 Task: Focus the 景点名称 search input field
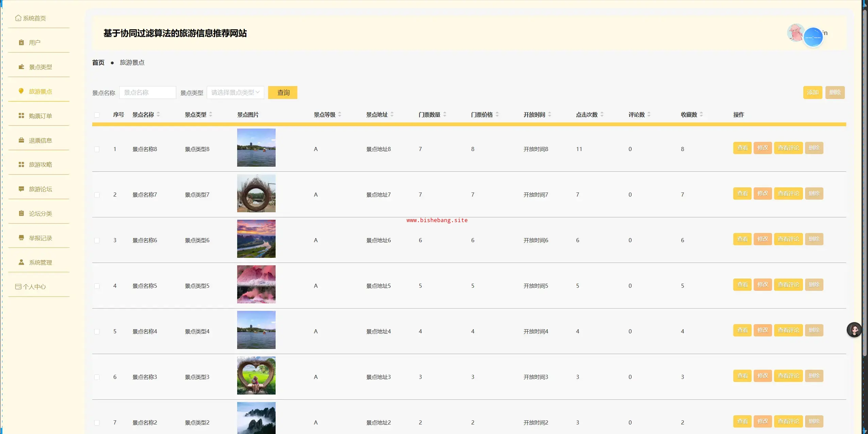click(x=147, y=93)
